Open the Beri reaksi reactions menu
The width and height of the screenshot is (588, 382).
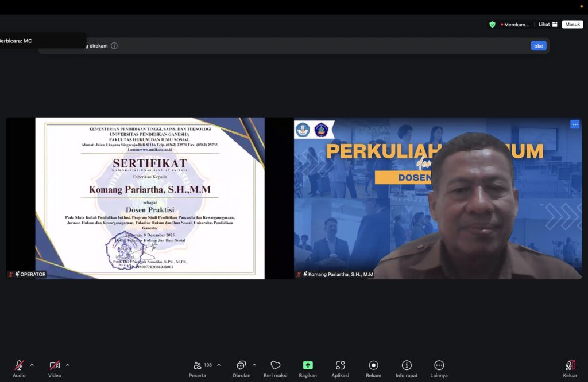275,365
